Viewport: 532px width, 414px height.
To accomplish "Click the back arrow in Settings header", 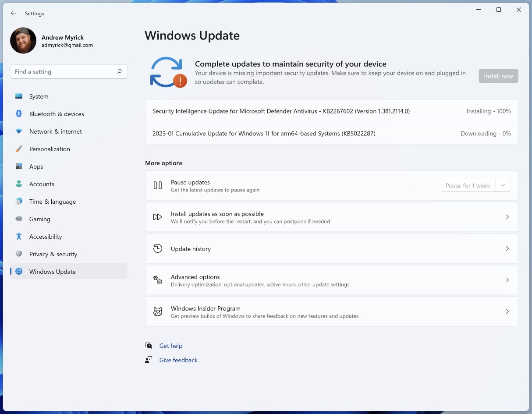I will click(x=14, y=14).
